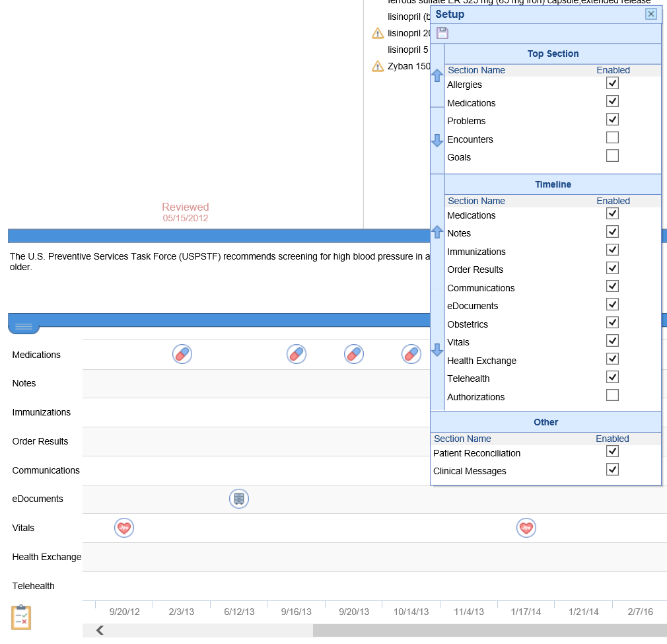The width and height of the screenshot is (667, 644).
Task: Uncheck Obstetrics checkbox
Action: click(x=613, y=323)
